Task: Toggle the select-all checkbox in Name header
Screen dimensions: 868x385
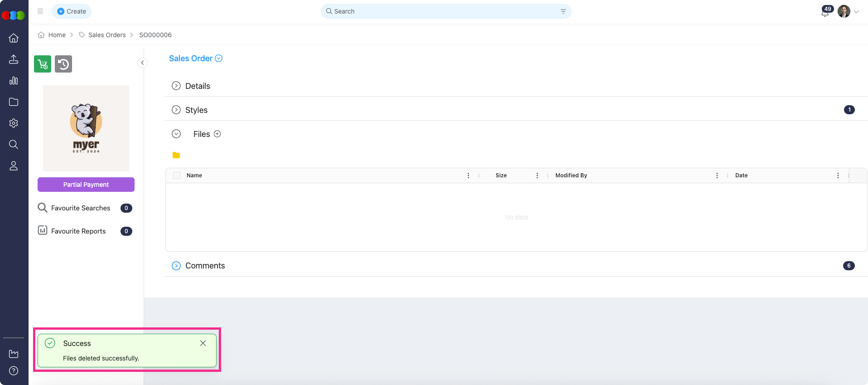Action: 177,175
